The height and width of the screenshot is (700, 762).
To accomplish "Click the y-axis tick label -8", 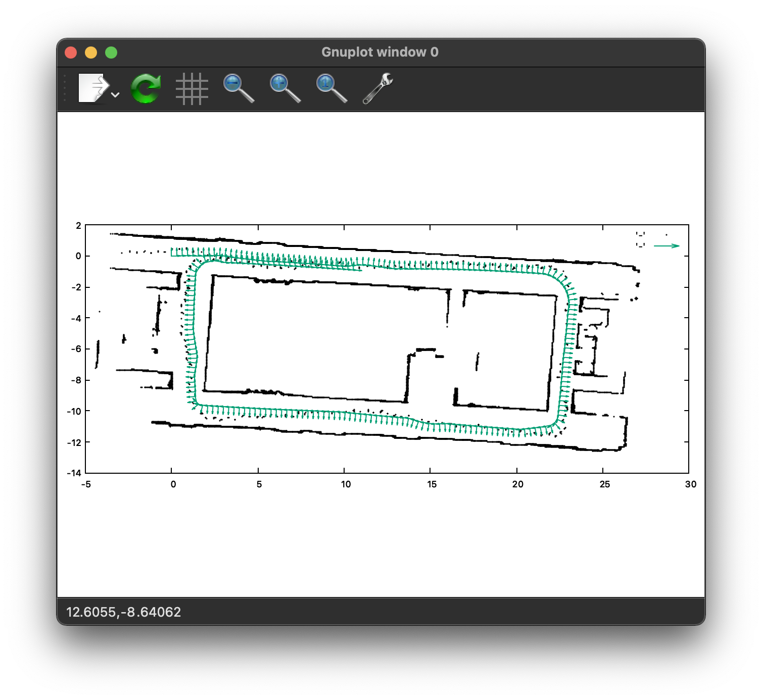I will tap(76, 380).
